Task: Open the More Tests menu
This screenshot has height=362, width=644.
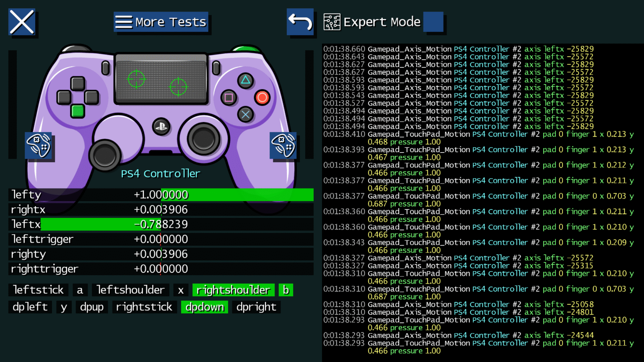Action: (x=161, y=22)
